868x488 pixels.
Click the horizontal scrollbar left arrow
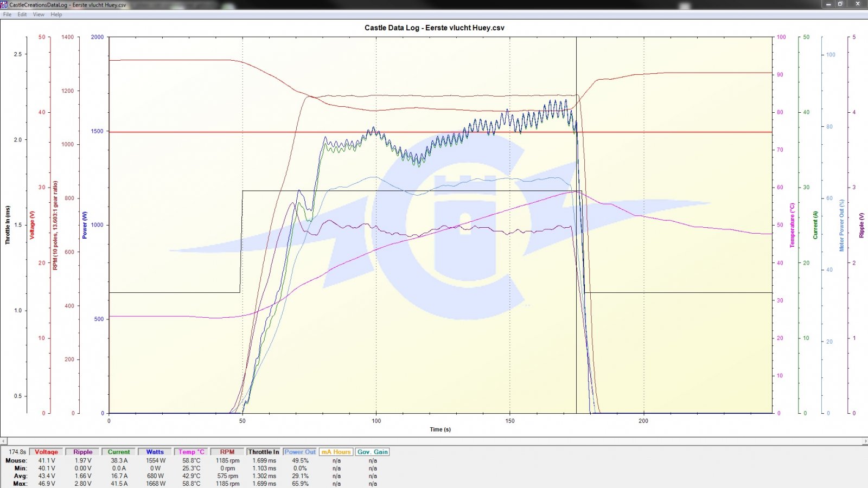4,441
